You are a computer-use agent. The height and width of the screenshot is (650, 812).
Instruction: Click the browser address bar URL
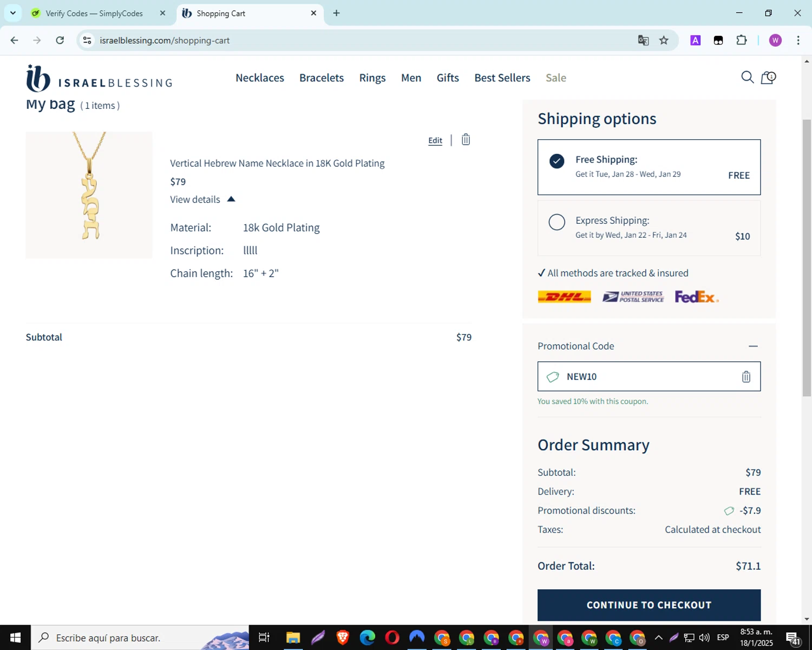tap(165, 40)
